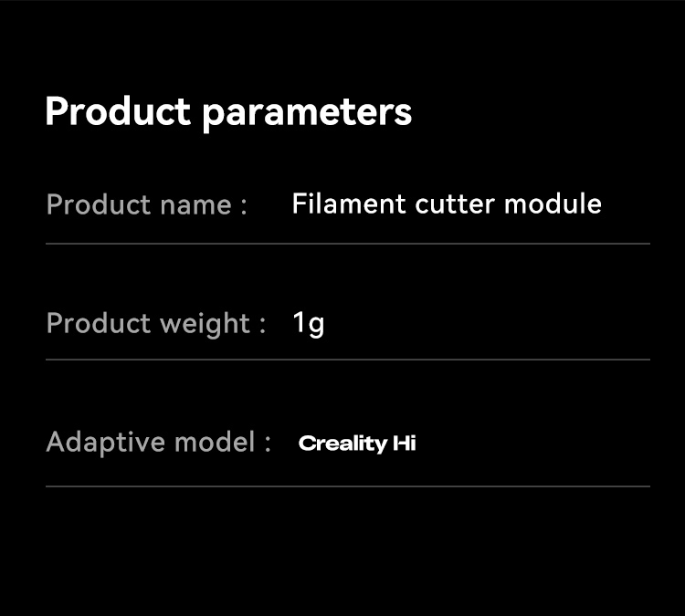Select the "Adaptive model :" label
Viewport: 685px width, 616px height.
158,443
